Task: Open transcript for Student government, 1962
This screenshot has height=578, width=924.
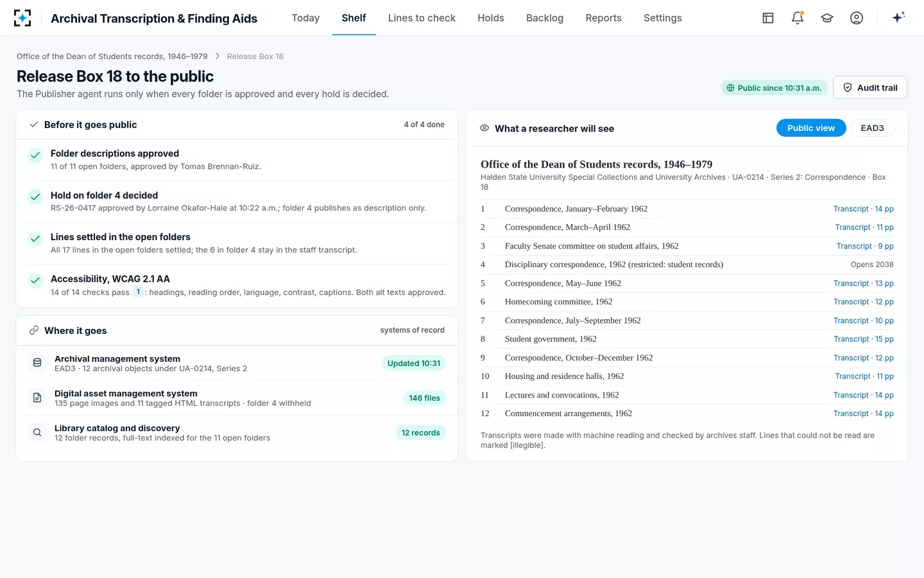Action: click(x=863, y=339)
